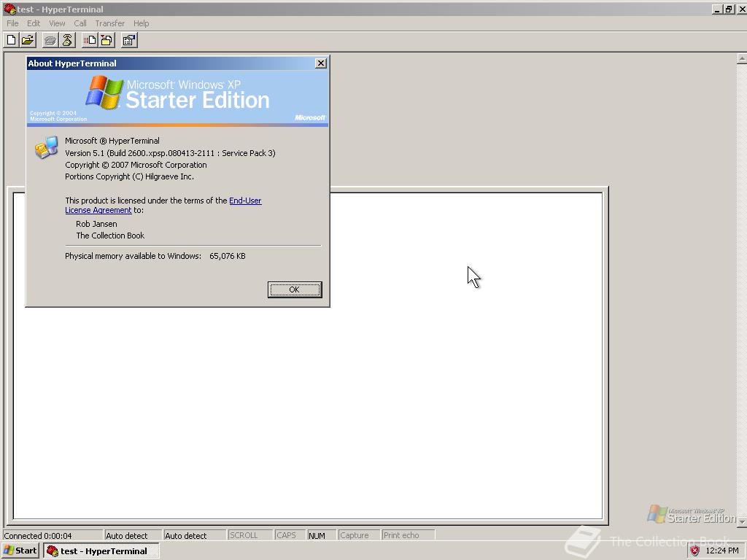The height and width of the screenshot is (560, 747).
Task: Click the Call (telephone) toolbar icon
Action: click(x=50, y=41)
